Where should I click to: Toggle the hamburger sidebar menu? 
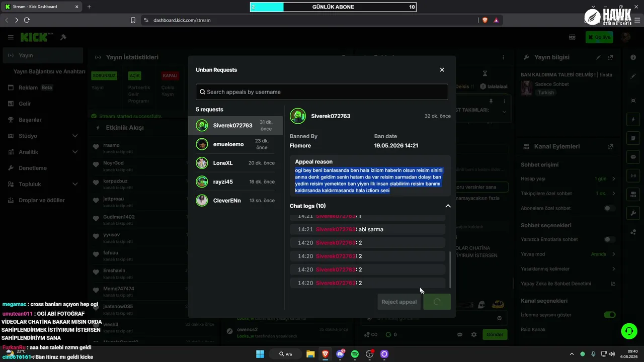point(11,37)
